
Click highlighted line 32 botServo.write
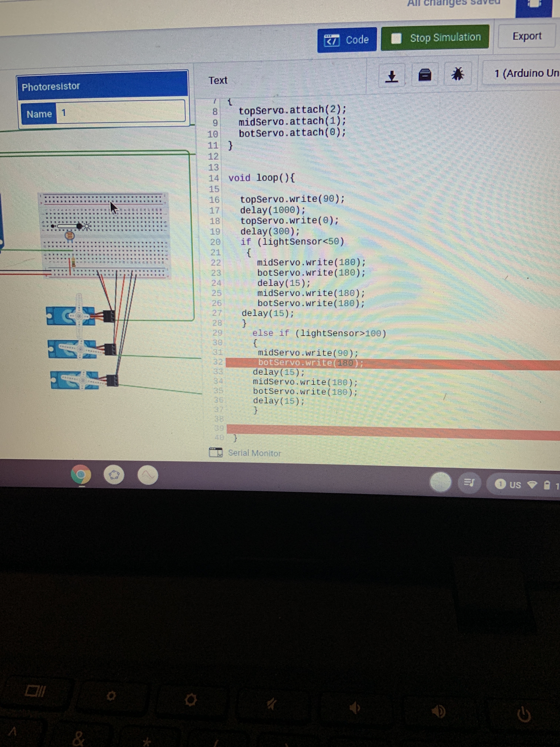(311, 363)
